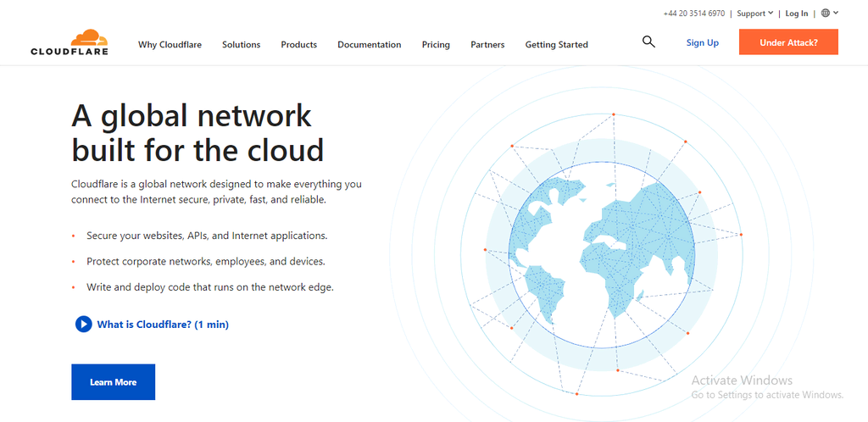Click the blue Learn More button
Viewport: 868px width, 422px height.
tap(113, 382)
